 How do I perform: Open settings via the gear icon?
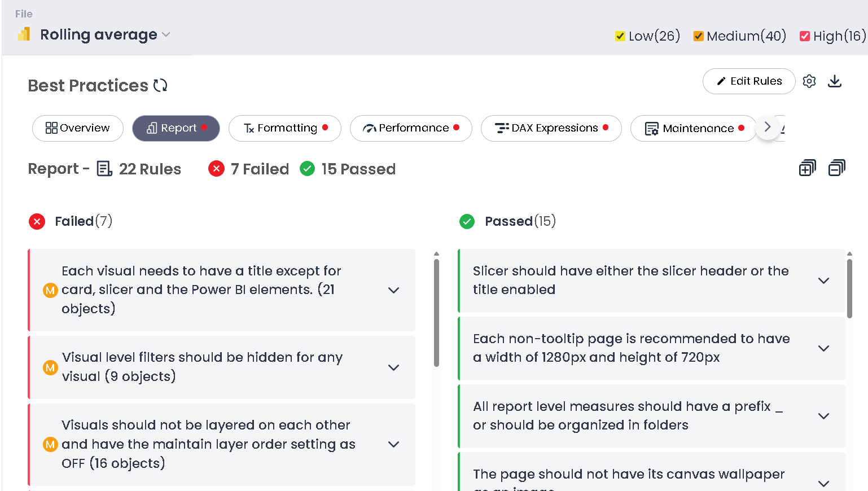coord(809,81)
